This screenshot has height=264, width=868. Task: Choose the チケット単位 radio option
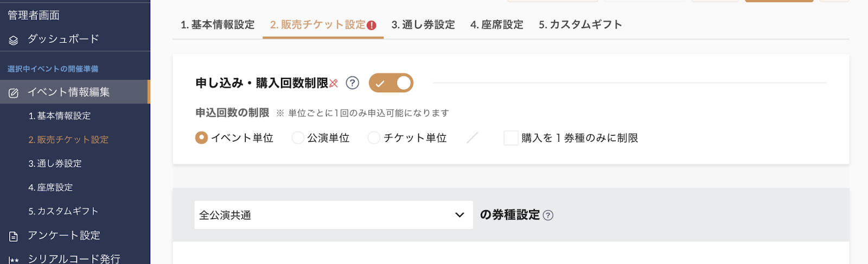click(x=374, y=138)
